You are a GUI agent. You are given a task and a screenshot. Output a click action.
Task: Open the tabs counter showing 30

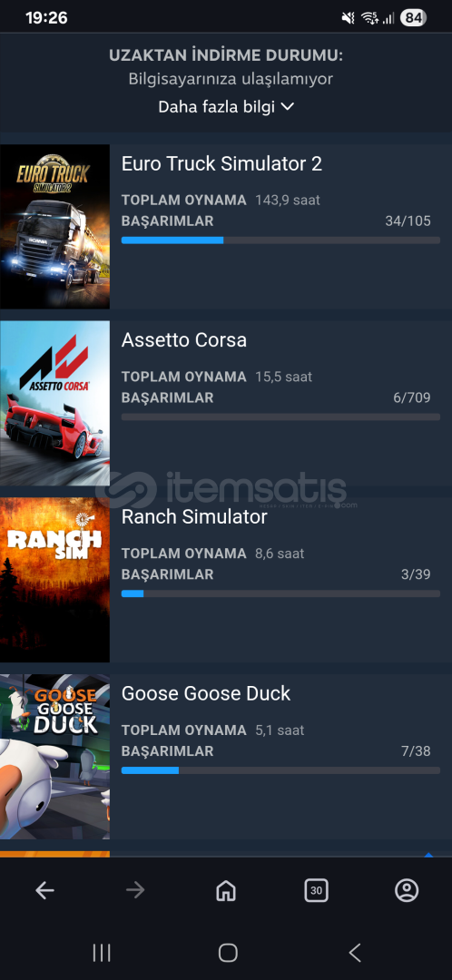(x=317, y=890)
